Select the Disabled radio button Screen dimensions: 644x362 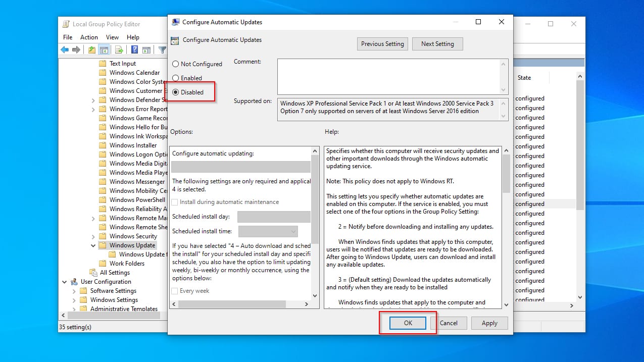[176, 92]
